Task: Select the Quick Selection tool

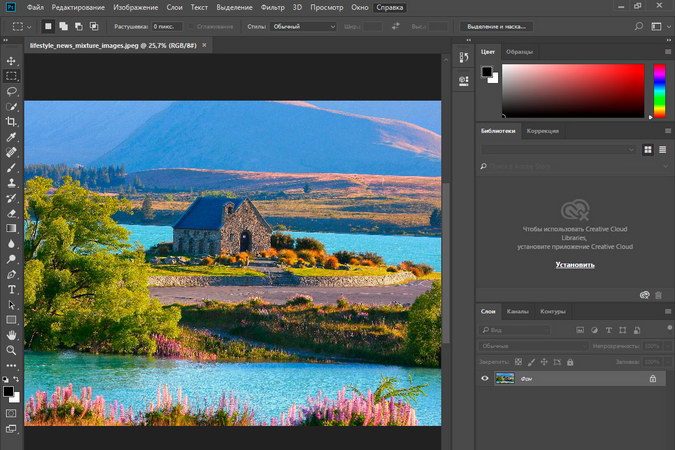Action: (x=11, y=106)
